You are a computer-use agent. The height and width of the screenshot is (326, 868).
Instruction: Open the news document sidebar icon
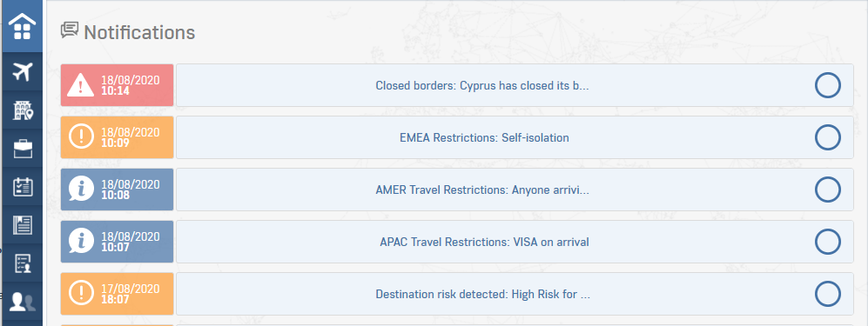pos(22,225)
